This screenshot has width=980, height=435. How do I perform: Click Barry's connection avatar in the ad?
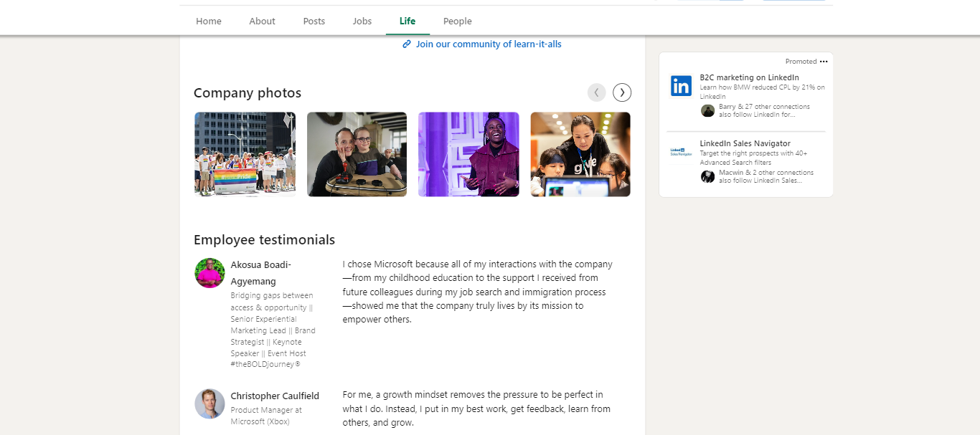pos(707,110)
